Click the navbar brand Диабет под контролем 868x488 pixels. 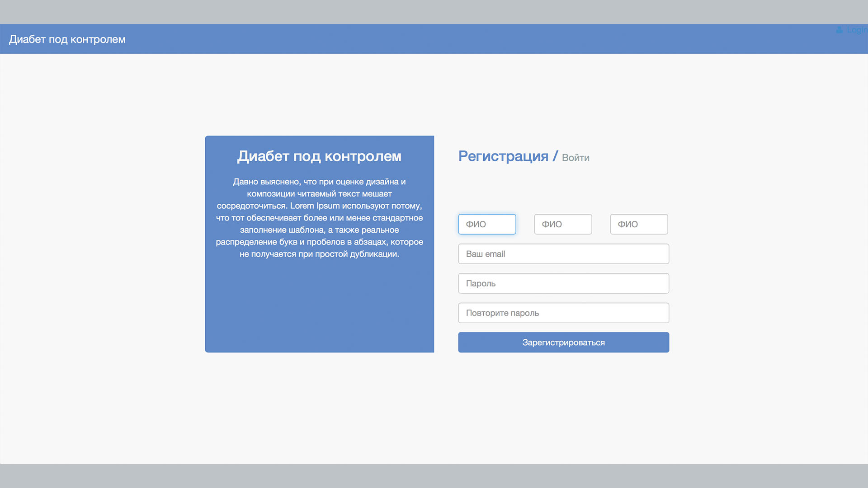point(67,39)
